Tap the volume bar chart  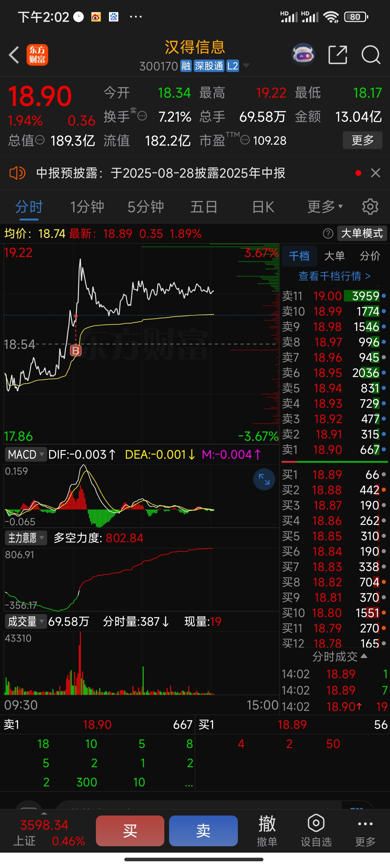[141, 663]
